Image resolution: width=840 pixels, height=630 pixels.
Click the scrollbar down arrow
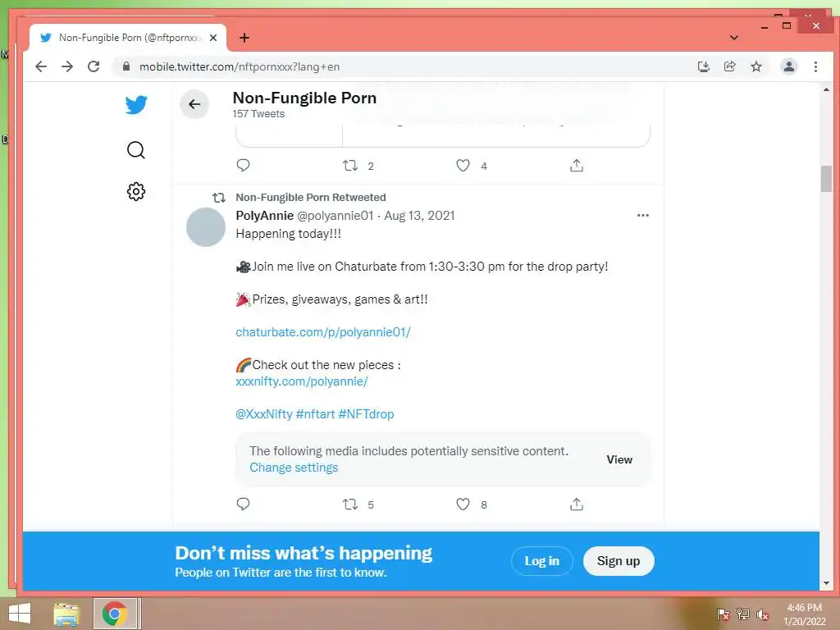[826, 583]
